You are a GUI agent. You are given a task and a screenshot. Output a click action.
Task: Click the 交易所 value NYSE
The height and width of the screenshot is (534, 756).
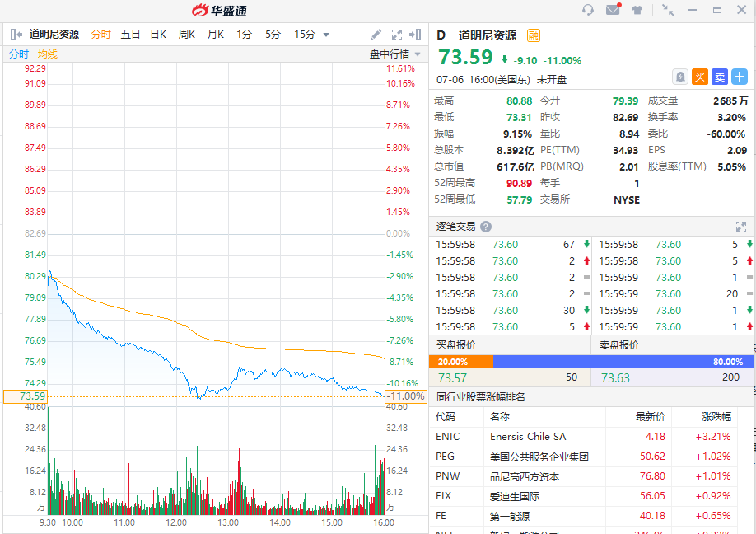(627, 199)
